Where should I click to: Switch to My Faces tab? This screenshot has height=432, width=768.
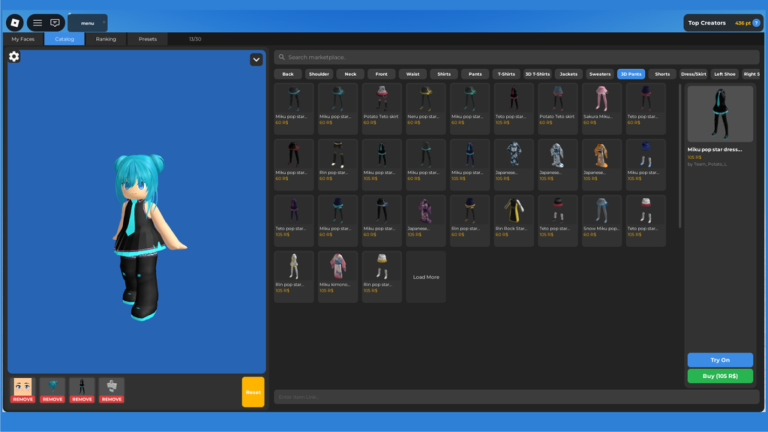pyautogui.click(x=23, y=39)
